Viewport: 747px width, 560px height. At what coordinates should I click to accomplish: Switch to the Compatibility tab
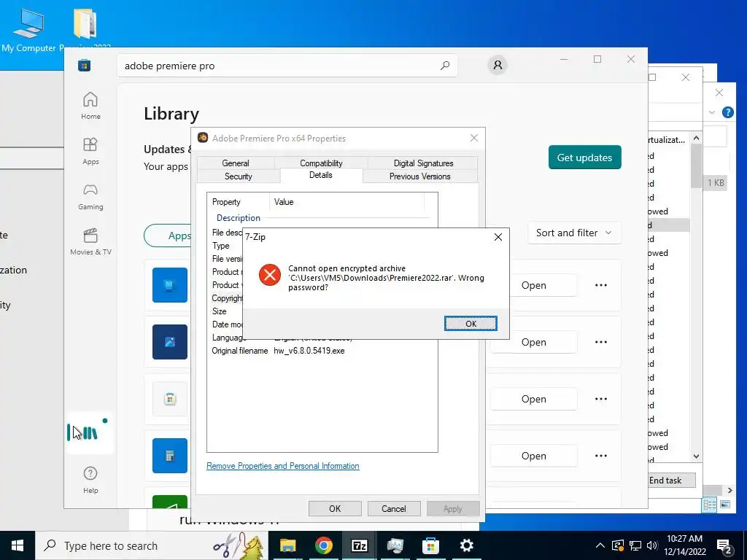click(321, 163)
